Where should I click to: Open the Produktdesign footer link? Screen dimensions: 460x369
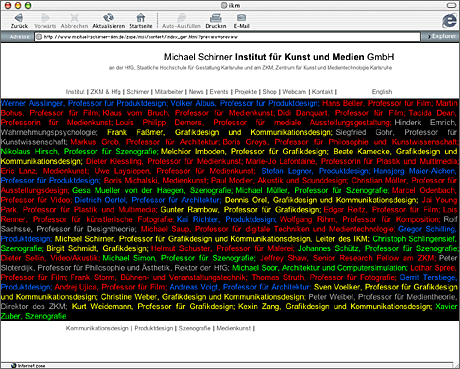tap(154, 328)
